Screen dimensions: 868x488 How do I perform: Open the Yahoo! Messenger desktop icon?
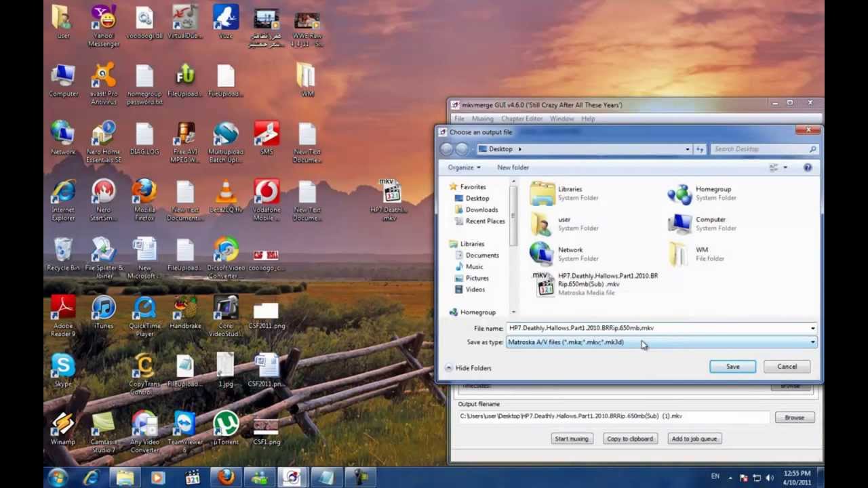click(x=104, y=26)
